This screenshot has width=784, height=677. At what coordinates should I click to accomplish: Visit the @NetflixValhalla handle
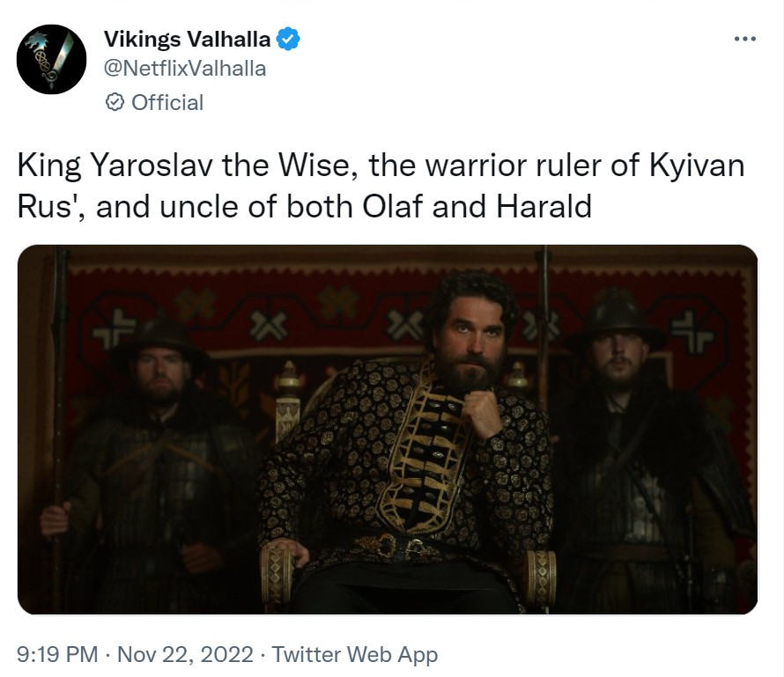coord(184,68)
